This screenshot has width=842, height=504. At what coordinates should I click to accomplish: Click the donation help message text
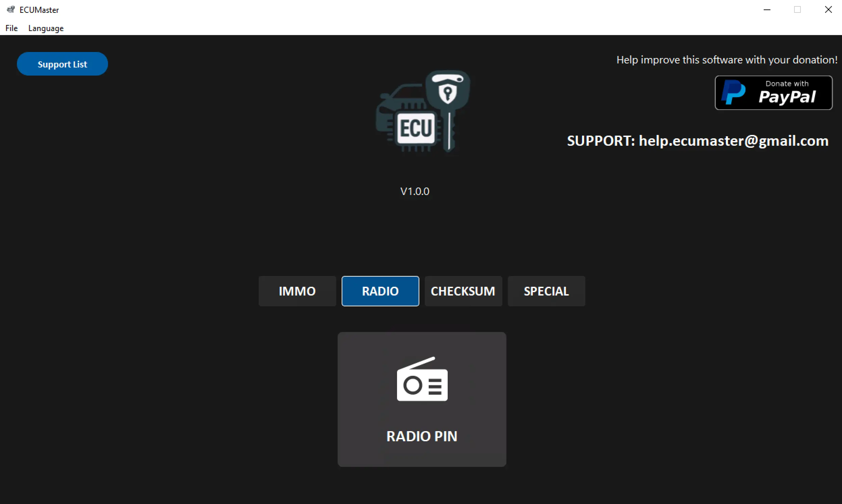point(727,60)
